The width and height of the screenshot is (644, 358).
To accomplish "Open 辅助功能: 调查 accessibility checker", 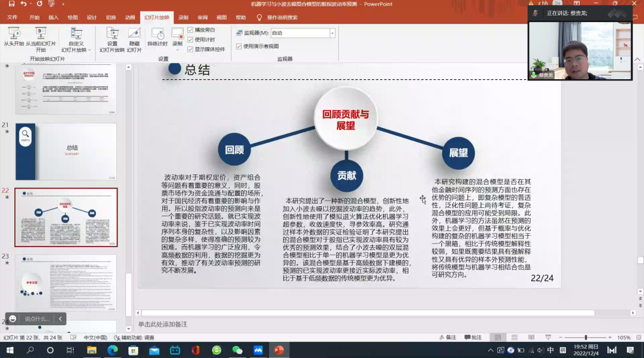I will click(134, 338).
